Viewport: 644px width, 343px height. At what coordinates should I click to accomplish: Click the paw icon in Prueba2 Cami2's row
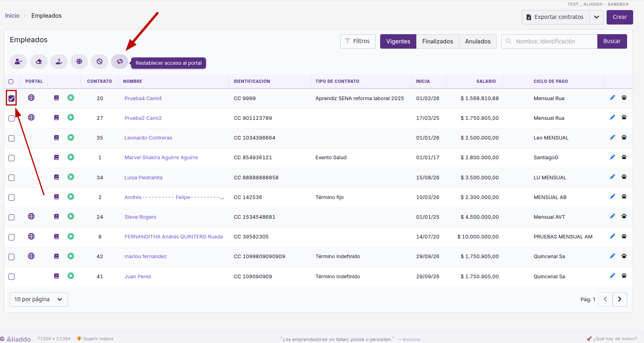(624, 117)
